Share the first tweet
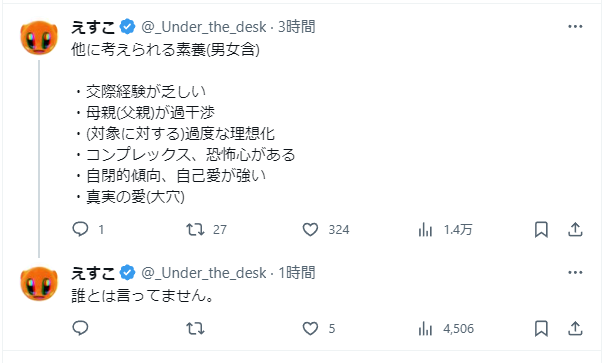 point(575,229)
